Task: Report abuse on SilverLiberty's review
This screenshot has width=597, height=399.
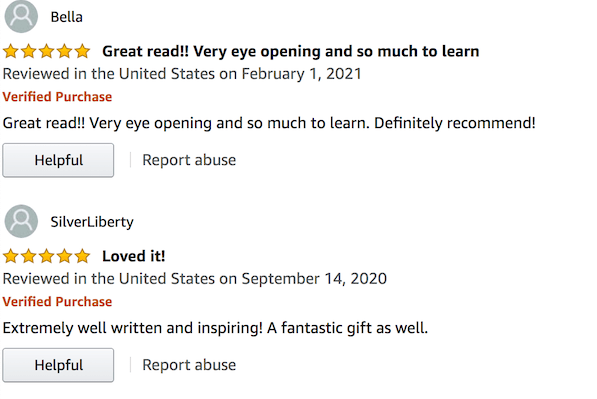Action: coord(189,365)
